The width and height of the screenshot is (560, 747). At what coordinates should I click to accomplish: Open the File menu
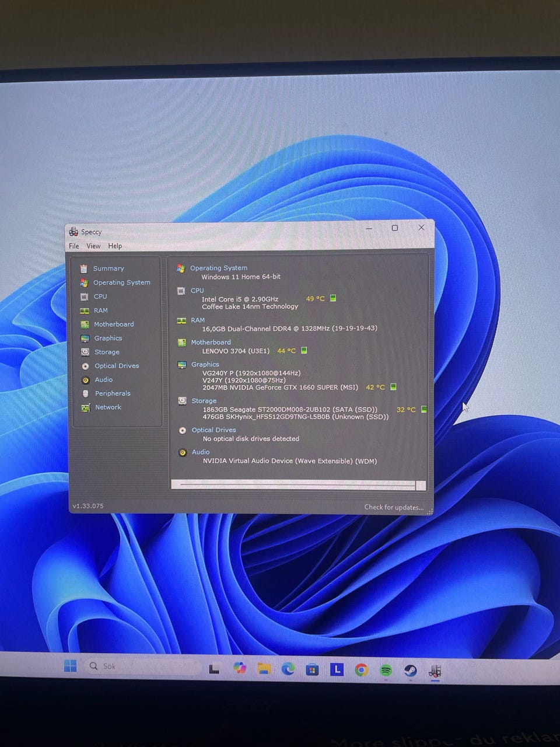74,246
